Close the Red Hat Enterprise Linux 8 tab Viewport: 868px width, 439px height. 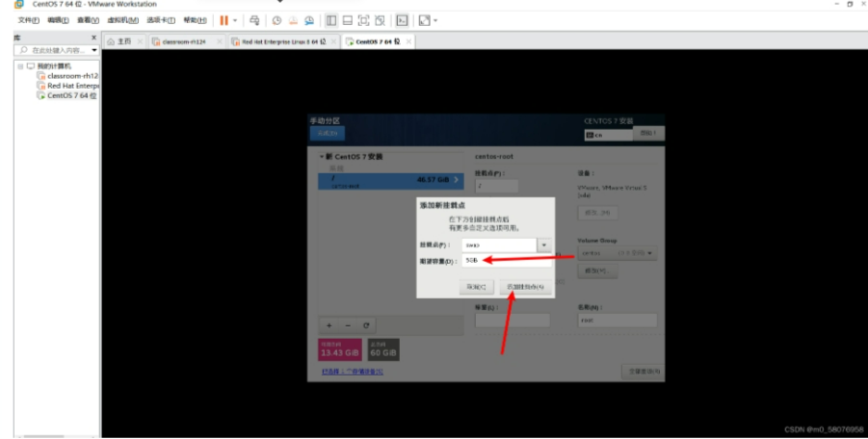[x=333, y=41]
